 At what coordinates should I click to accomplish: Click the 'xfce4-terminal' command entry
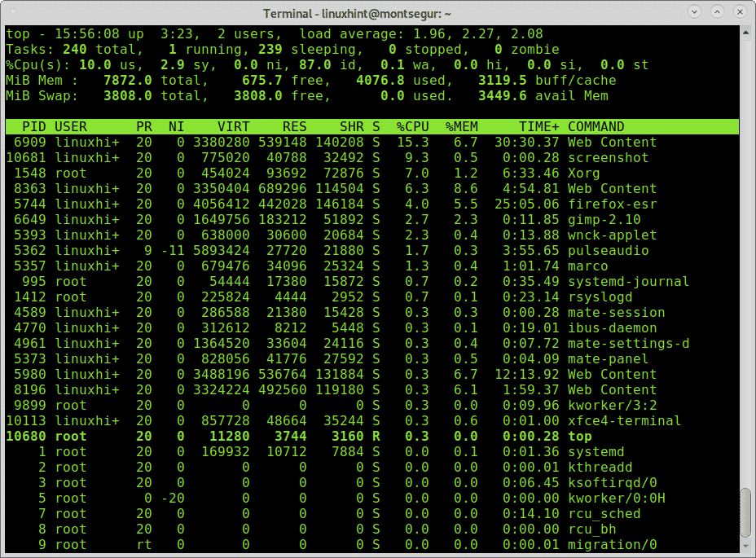point(624,420)
